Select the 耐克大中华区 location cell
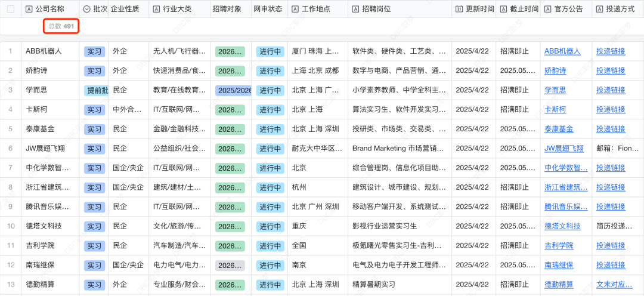The height and width of the screenshot is (296, 644). [x=317, y=149]
